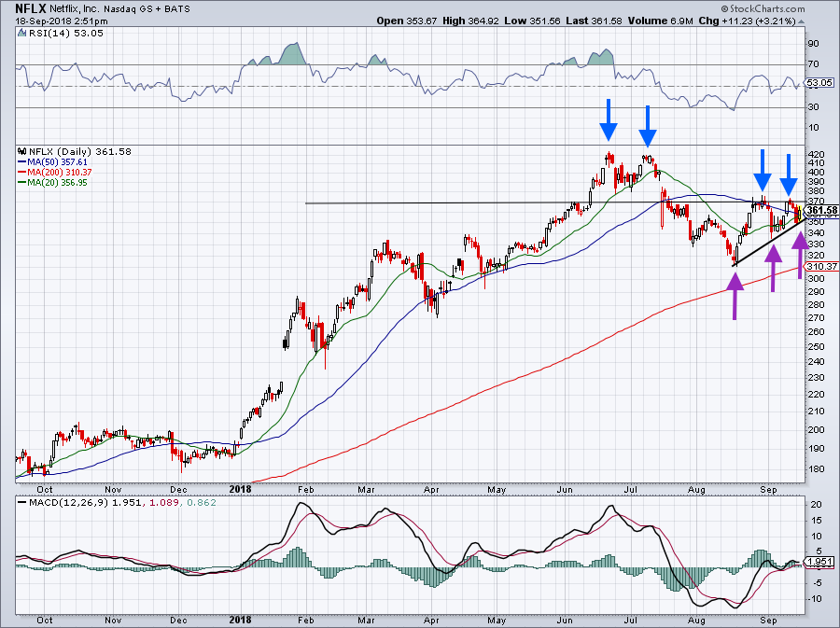Click the 361.58 price tag on the price axis
This screenshot has width=840, height=628.
pyautogui.click(x=821, y=210)
